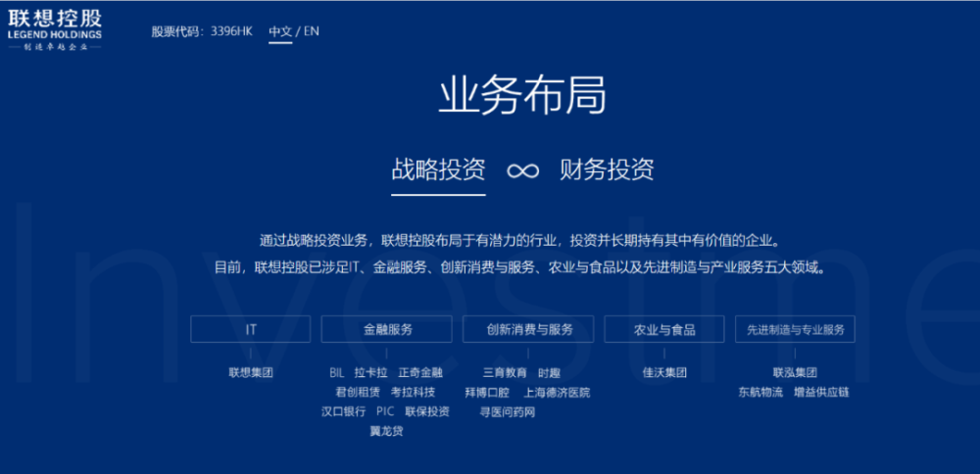980x474 pixels.
Task: Click the infinity symbol between investment tabs
Action: coord(522,170)
